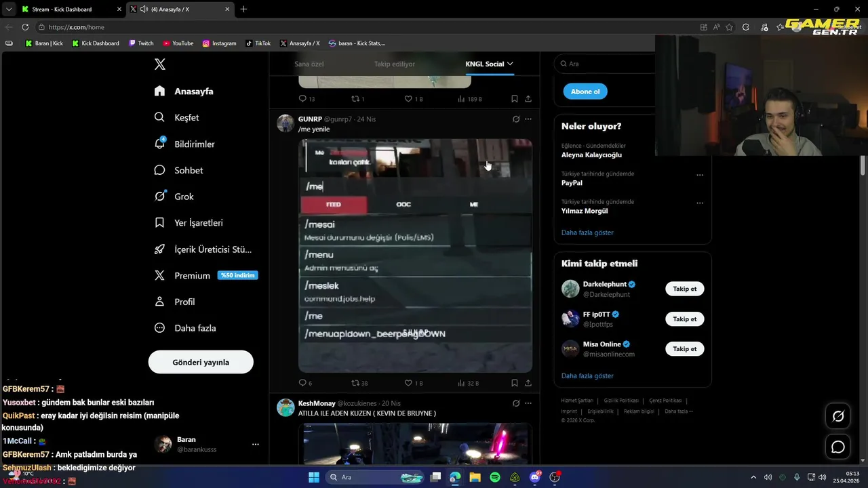Open more options on GUNRP post

[528, 119]
